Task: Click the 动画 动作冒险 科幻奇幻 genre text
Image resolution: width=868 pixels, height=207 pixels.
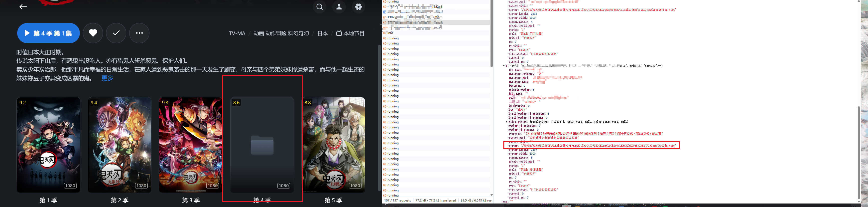Action: tap(281, 33)
